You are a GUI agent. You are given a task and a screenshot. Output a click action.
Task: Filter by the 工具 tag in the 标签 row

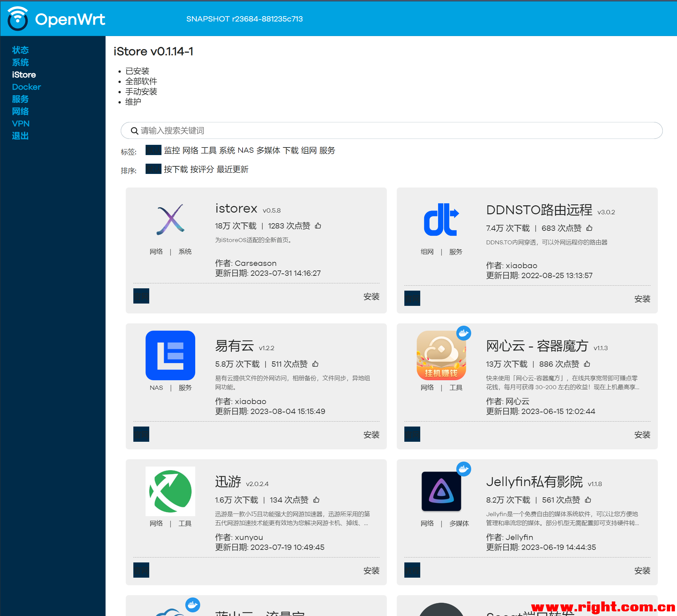point(208,150)
